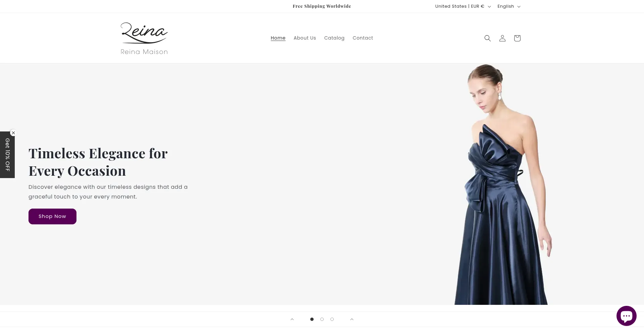This screenshot has height=333, width=644.
Task: Expand the United States | EUR € selector
Action: coord(463,6)
